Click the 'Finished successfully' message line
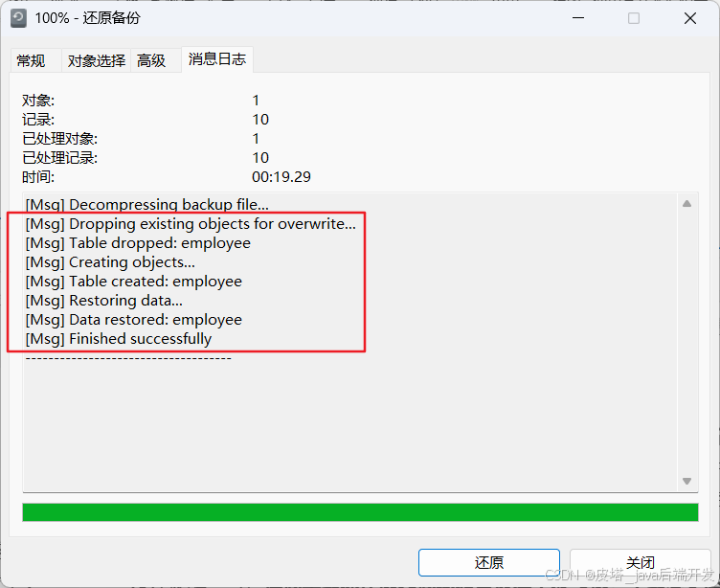Screen dimensions: 720x588 [119, 339]
